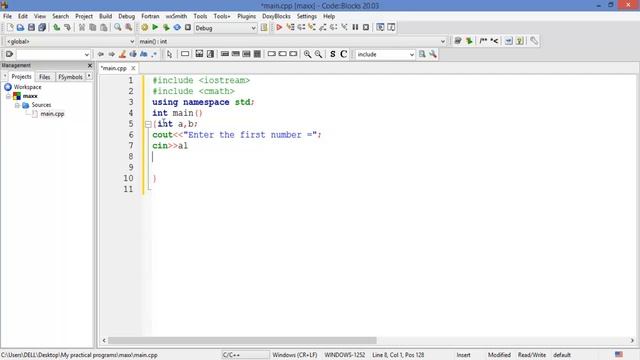Viewport: 640px width, 360px height.
Task: Click the New file icon
Action: (10, 27)
